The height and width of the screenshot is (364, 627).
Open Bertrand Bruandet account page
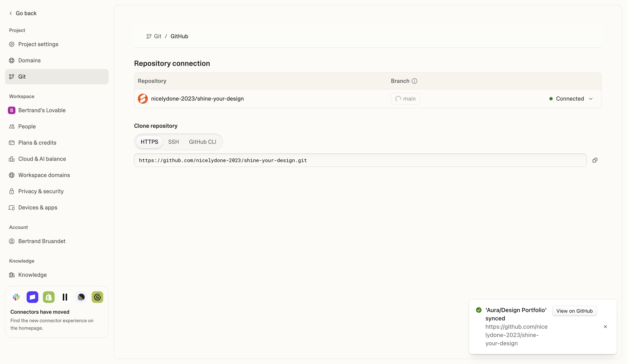[57, 241]
